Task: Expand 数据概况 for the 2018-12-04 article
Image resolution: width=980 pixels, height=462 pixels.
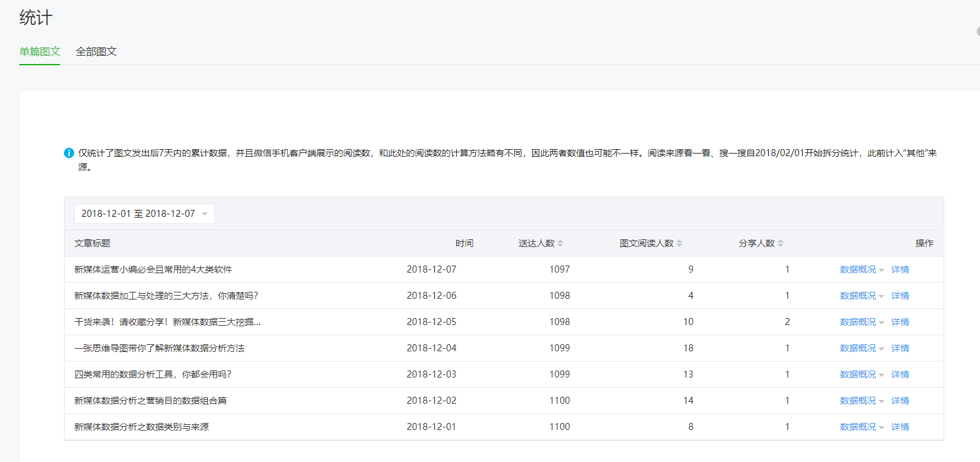Action: click(x=862, y=348)
